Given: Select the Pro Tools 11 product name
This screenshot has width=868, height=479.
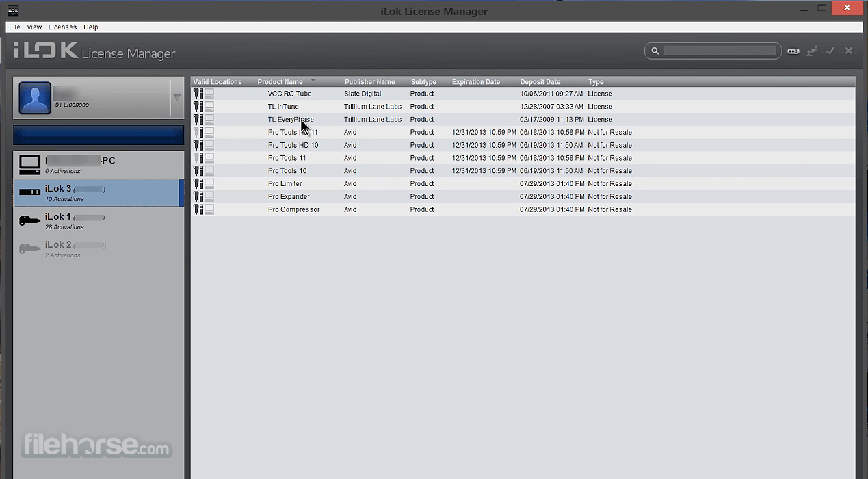Looking at the screenshot, I should click(287, 158).
